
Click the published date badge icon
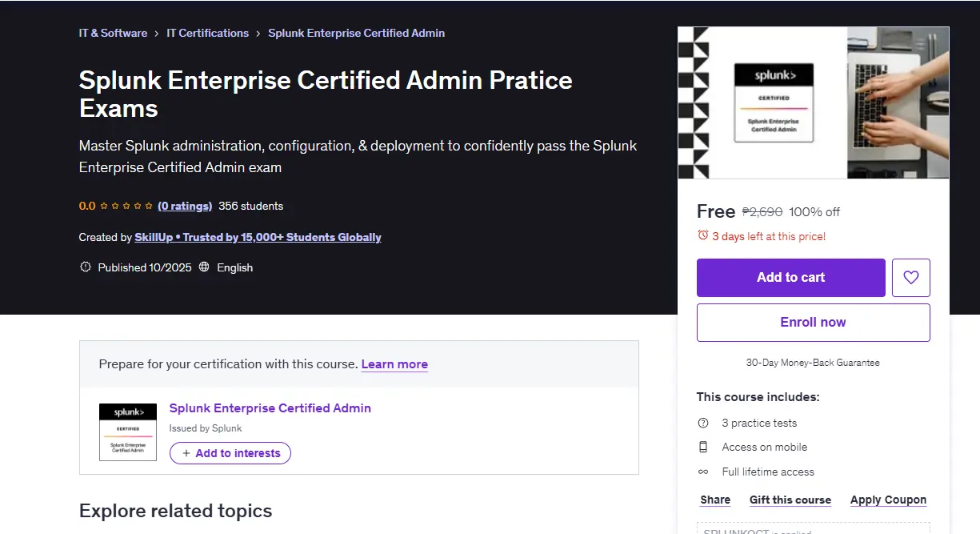86,267
